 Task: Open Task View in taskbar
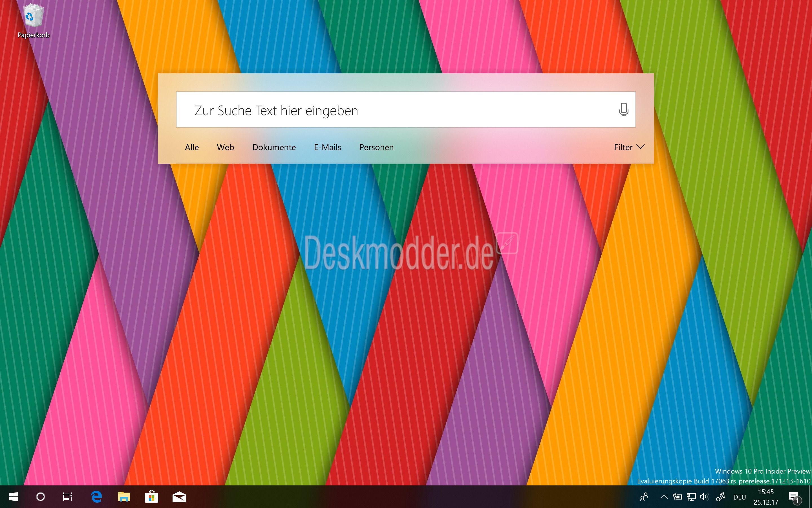pyautogui.click(x=68, y=497)
